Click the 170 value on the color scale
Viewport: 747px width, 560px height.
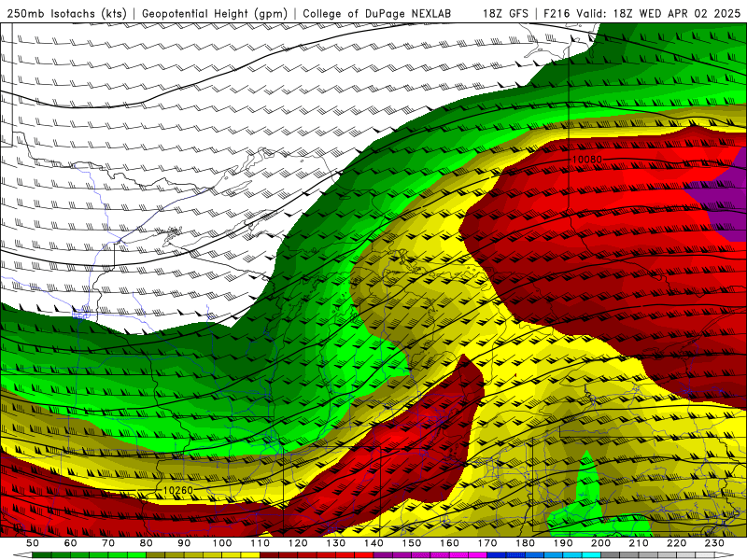pyautogui.click(x=487, y=543)
